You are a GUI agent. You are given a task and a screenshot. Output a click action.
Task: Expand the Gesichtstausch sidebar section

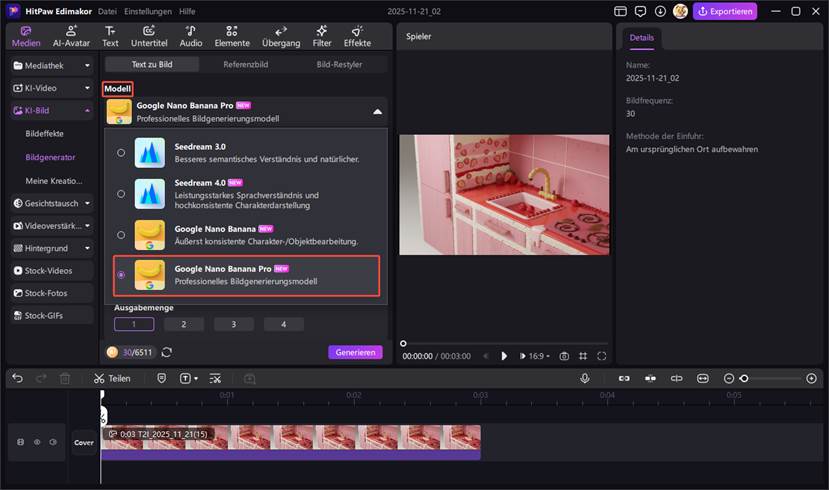(x=51, y=203)
